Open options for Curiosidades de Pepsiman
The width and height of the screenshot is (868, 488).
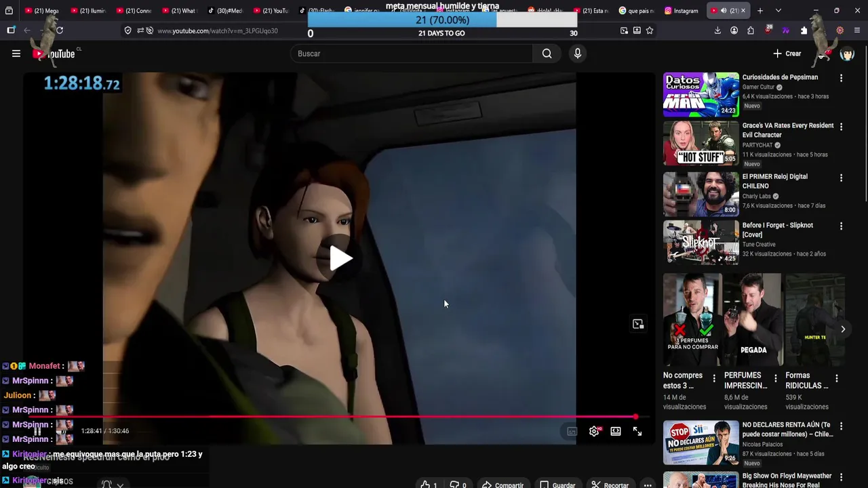coord(841,78)
